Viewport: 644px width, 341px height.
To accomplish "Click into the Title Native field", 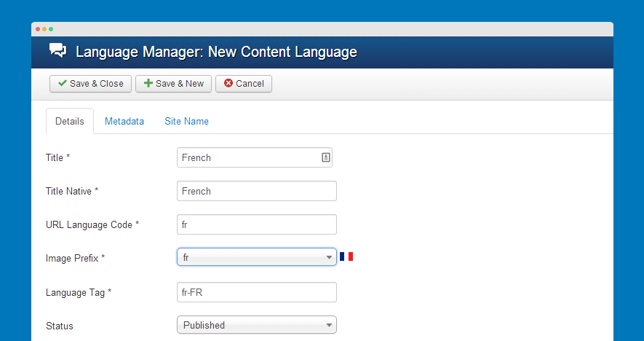I will (x=256, y=191).
